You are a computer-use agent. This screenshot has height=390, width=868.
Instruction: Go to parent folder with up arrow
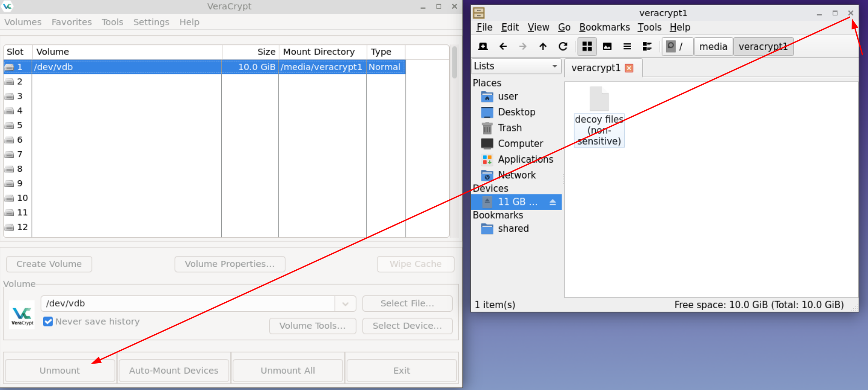tap(543, 46)
